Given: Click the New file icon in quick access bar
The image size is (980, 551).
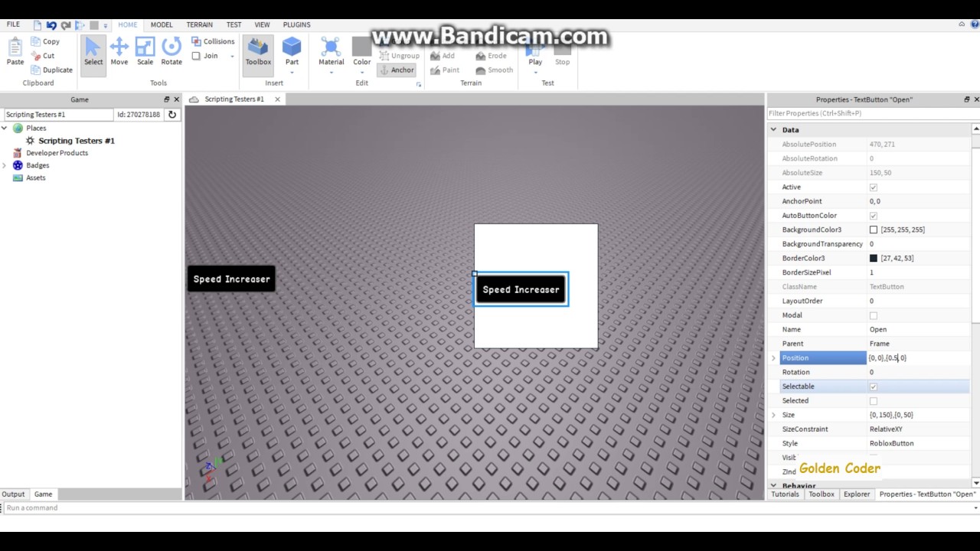Looking at the screenshot, I should coord(37,25).
